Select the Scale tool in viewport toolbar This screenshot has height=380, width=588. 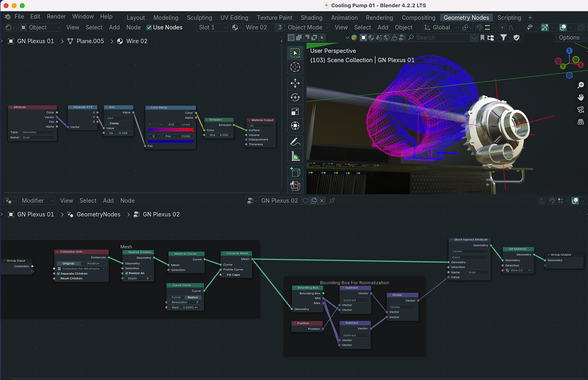click(295, 112)
